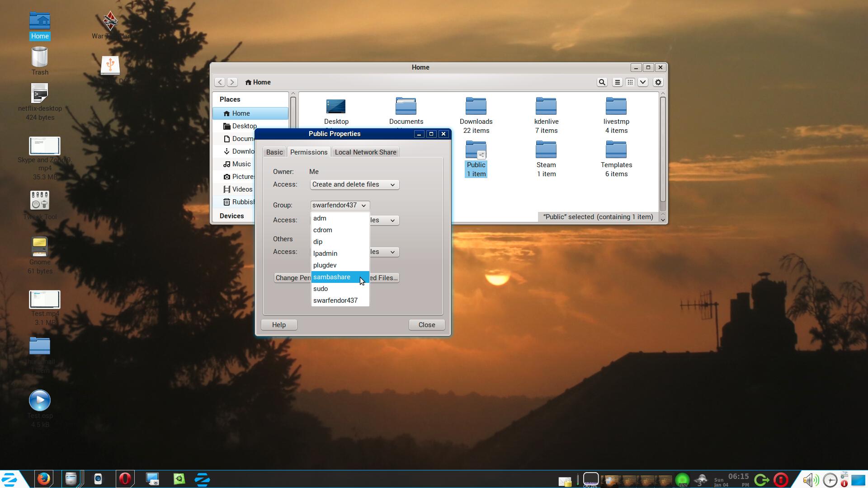The height and width of the screenshot is (488, 868).
Task: Click the search icon in file manager toolbar
Action: click(x=602, y=82)
